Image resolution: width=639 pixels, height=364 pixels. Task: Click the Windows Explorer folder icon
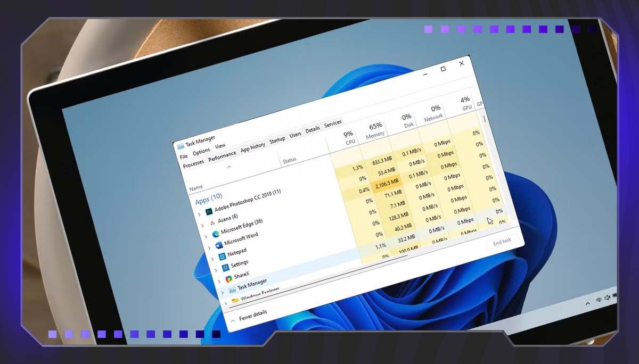pos(236,300)
